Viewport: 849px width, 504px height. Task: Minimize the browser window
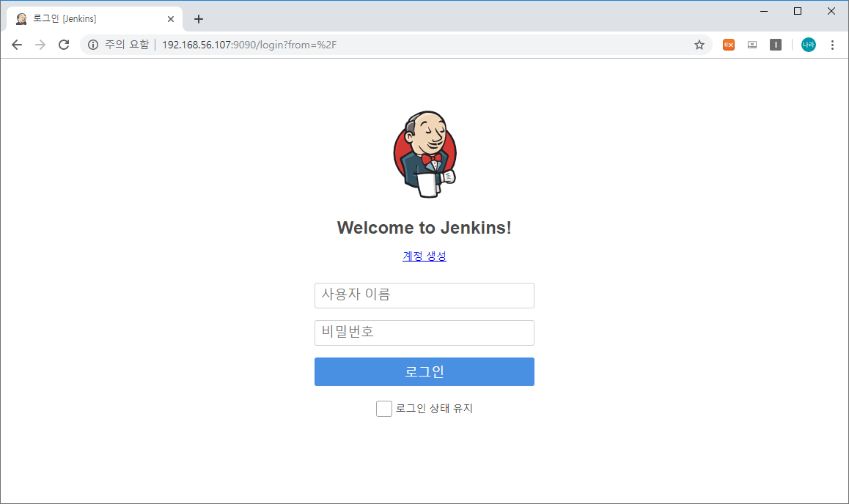(x=764, y=11)
